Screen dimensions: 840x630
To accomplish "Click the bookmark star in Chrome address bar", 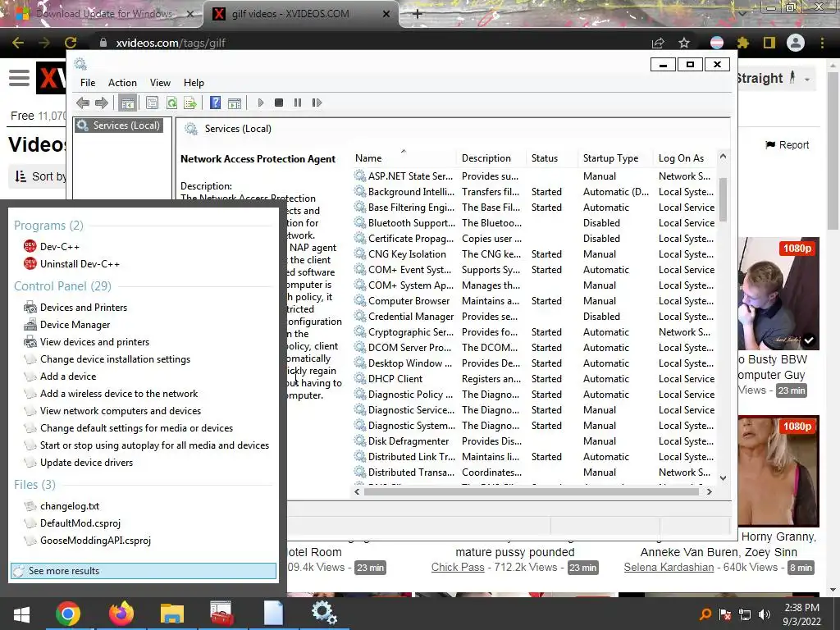I will (684, 43).
